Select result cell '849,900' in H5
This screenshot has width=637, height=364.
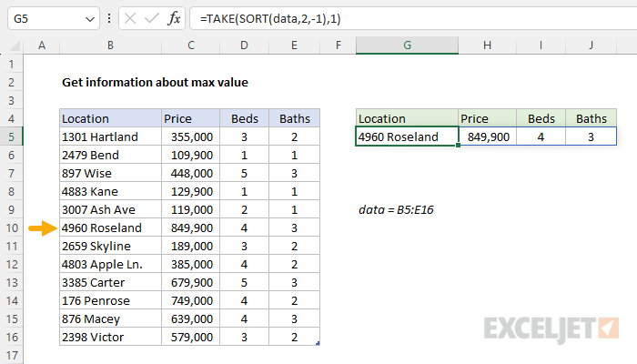pos(488,136)
